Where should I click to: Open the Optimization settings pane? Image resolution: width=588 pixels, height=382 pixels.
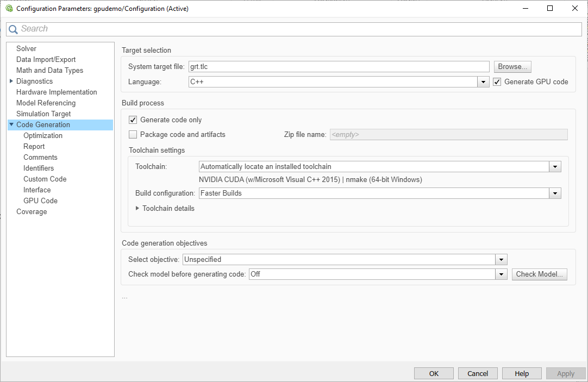pyautogui.click(x=43, y=136)
